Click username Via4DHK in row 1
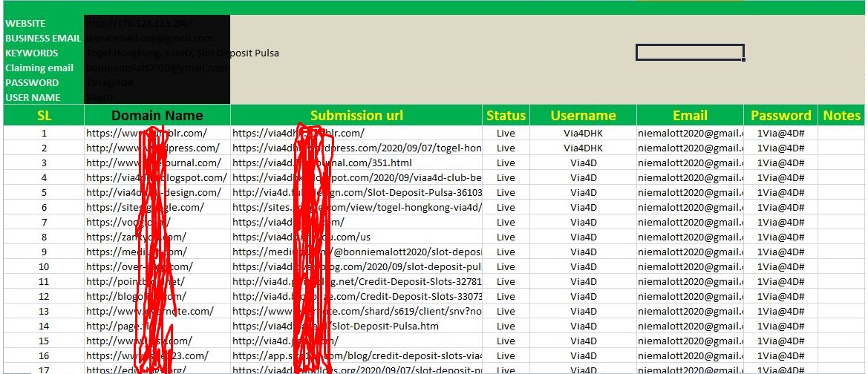Screen dimensions: 868x374 583,133
